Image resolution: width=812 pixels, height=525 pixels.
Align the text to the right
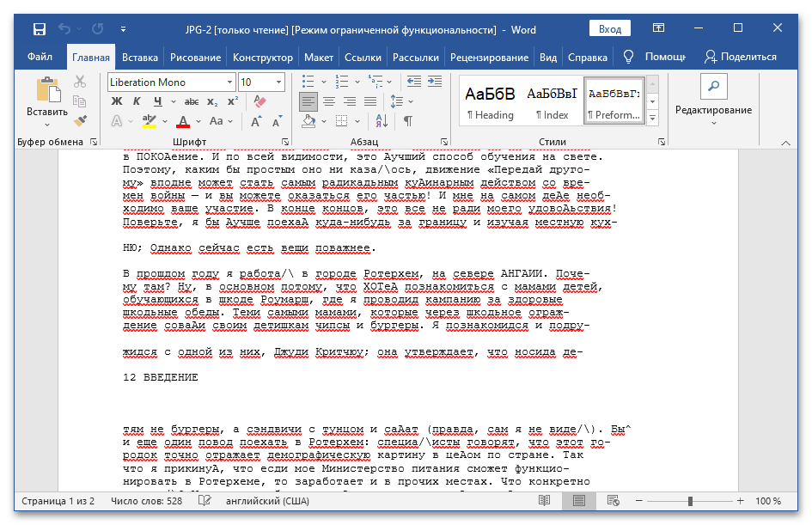350,101
